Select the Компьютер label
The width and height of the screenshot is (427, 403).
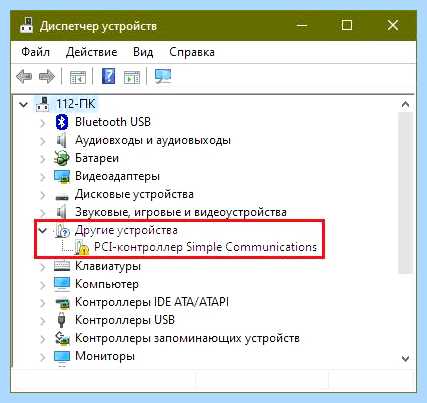107,284
